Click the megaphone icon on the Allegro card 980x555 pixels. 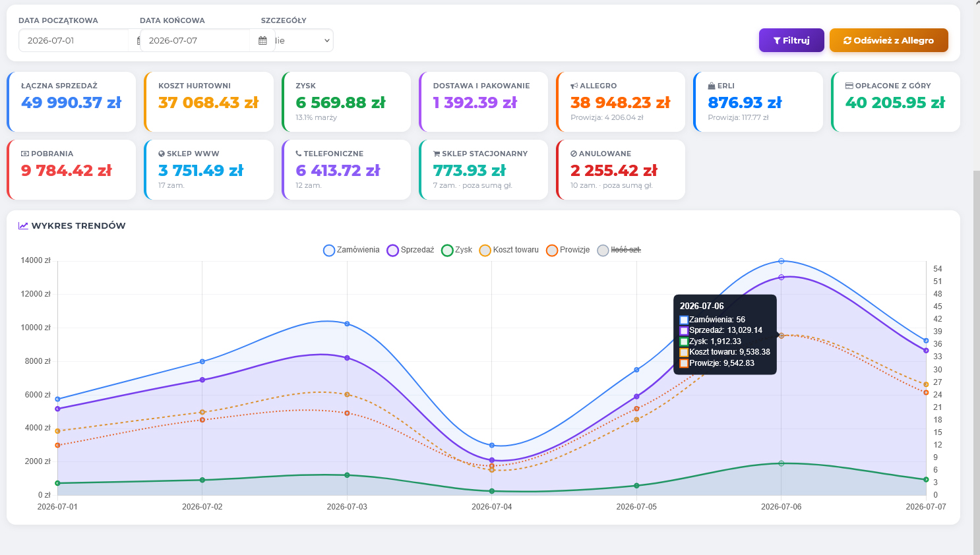pos(574,86)
